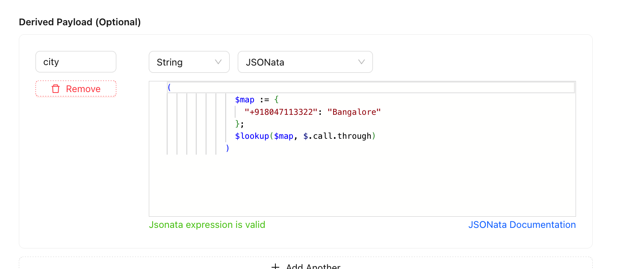Place cursor on opening parenthesis in first line
This screenshot has height=269, width=644.
click(x=169, y=88)
